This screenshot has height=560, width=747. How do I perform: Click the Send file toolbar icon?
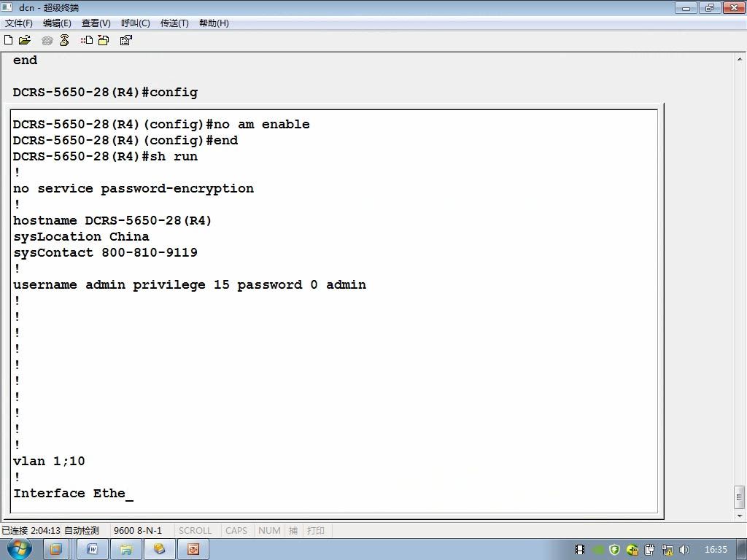(x=87, y=40)
